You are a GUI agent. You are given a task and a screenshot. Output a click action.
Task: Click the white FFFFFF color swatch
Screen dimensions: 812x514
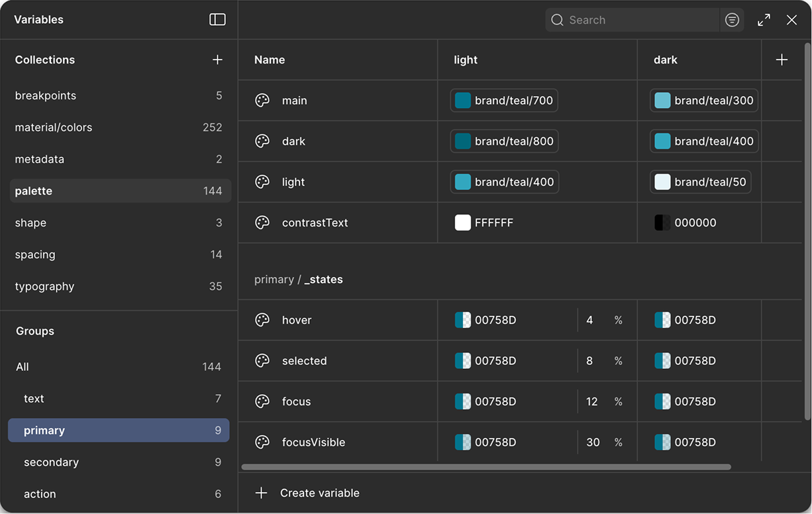[462, 223]
